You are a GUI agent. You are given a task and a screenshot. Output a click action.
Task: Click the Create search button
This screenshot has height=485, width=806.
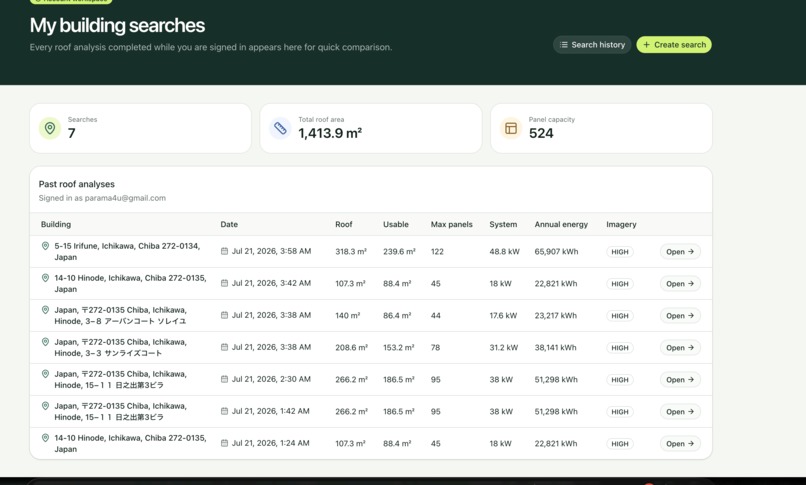coord(674,45)
